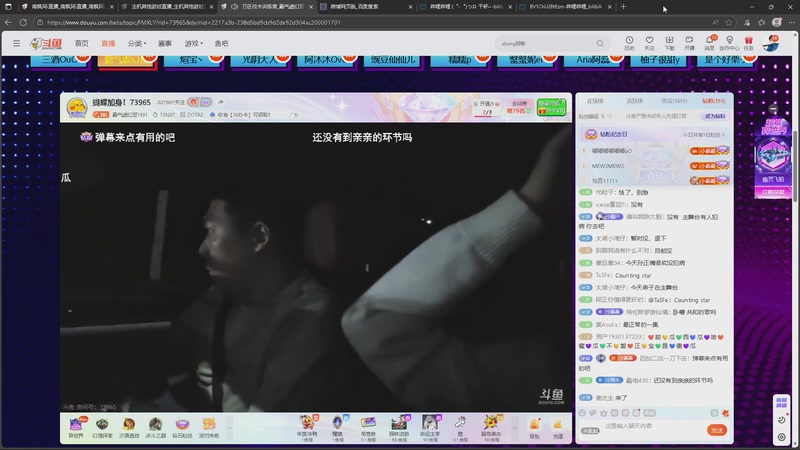The image size is (800, 450).
Task: Bookmark this page with the star icon
Action: click(729, 22)
